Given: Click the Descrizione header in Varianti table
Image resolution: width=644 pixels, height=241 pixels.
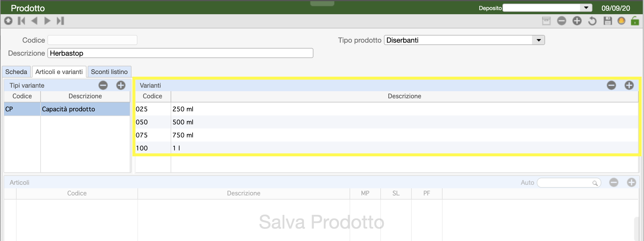Looking at the screenshot, I should [x=405, y=96].
